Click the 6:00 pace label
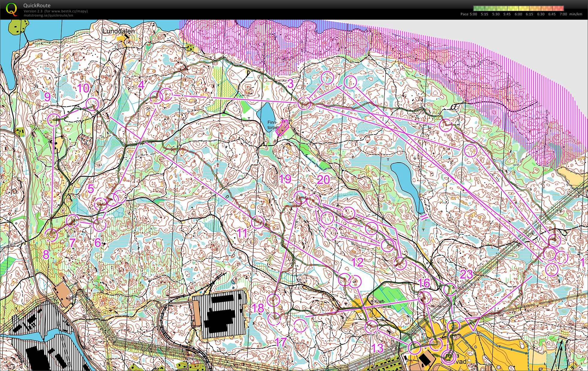The image size is (588, 371). tap(518, 14)
